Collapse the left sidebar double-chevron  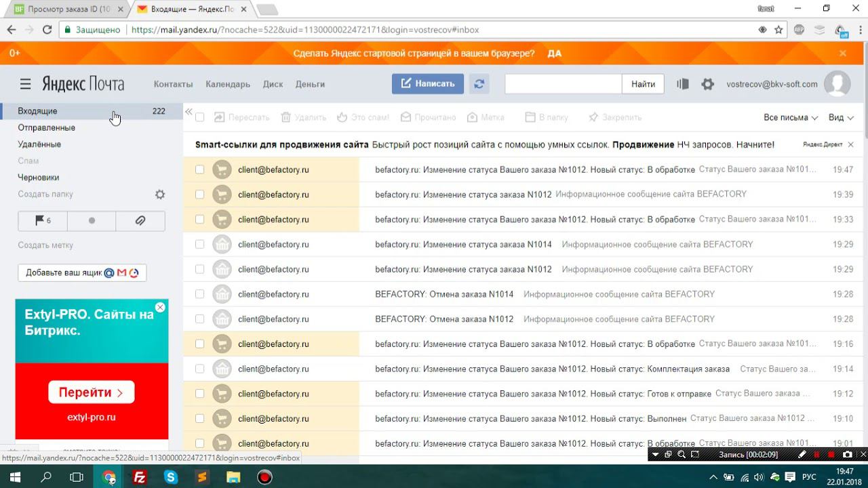click(189, 112)
